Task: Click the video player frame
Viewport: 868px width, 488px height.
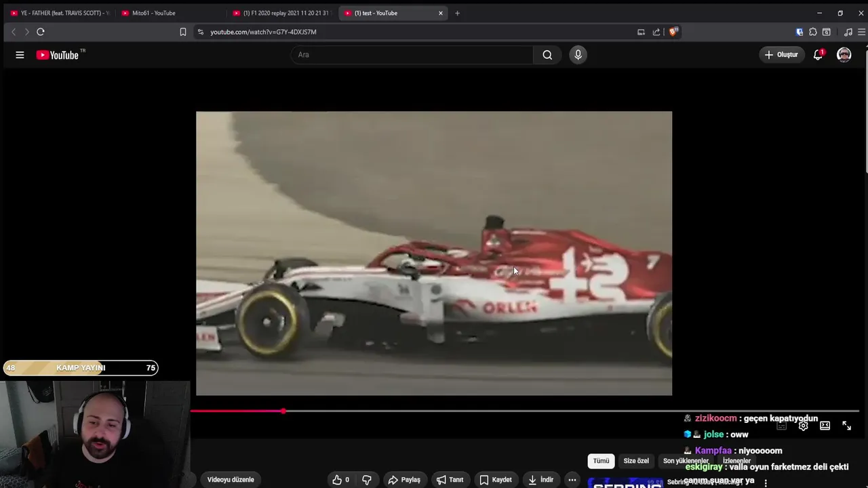Action: pyautogui.click(x=434, y=253)
